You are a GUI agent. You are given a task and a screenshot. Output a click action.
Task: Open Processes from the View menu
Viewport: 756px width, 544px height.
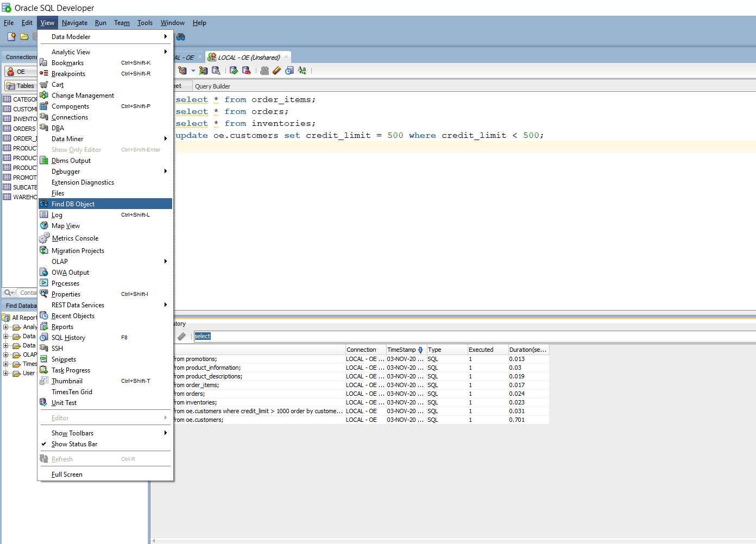click(105, 283)
